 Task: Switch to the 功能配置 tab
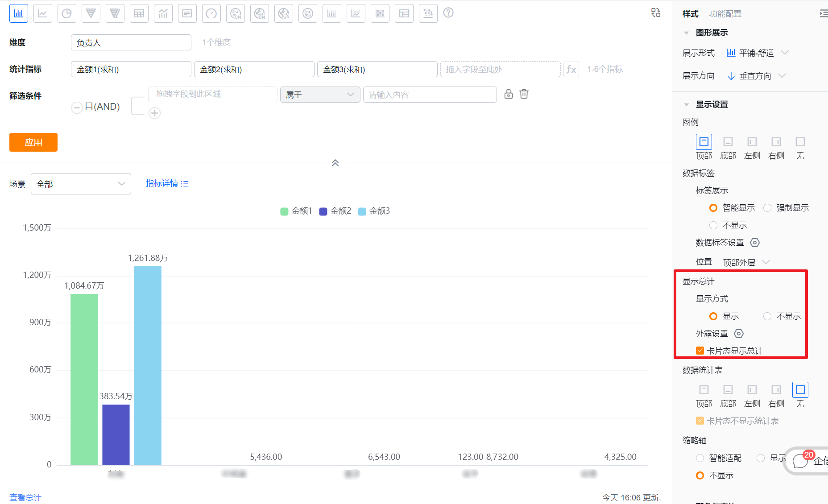725,14
